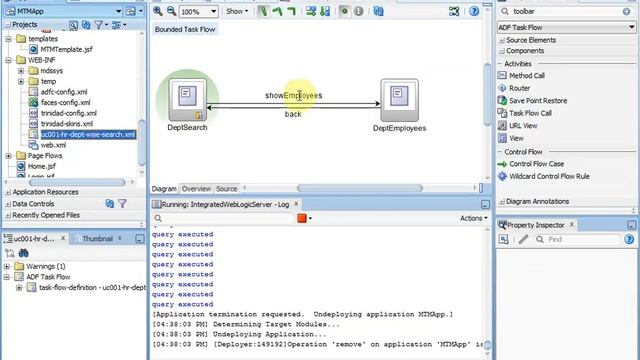Expand Application Resources section

click(8, 192)
